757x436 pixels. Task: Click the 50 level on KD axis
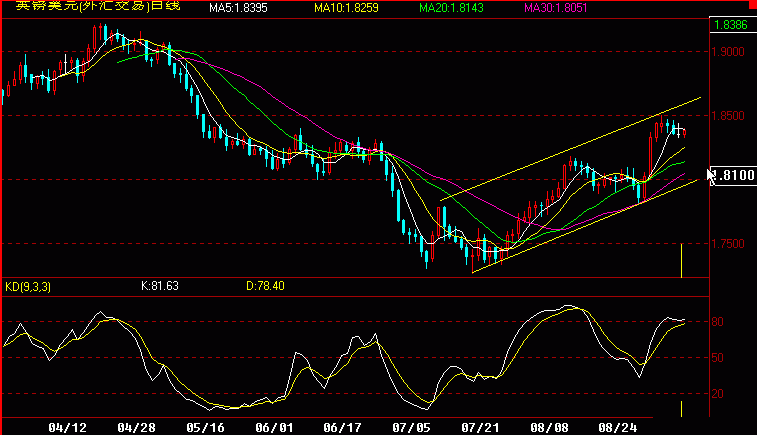(717, 358)
